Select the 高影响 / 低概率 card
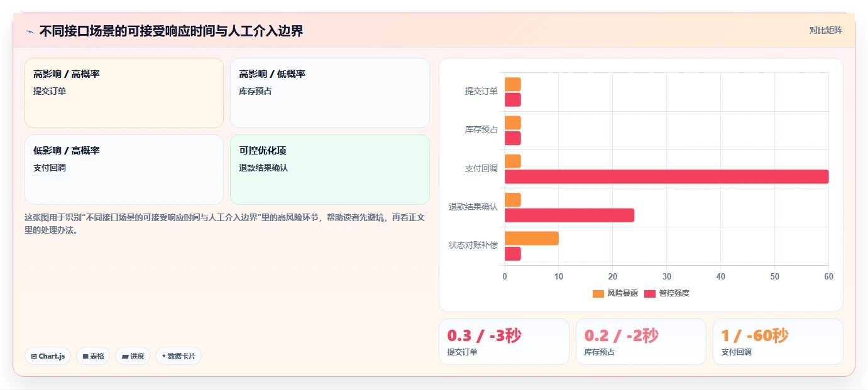 click(x=330, y=93)
